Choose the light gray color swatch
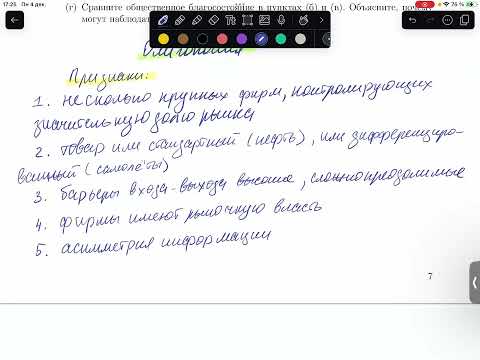This screenshot has width=480, height=360. [x=300, y=39]
